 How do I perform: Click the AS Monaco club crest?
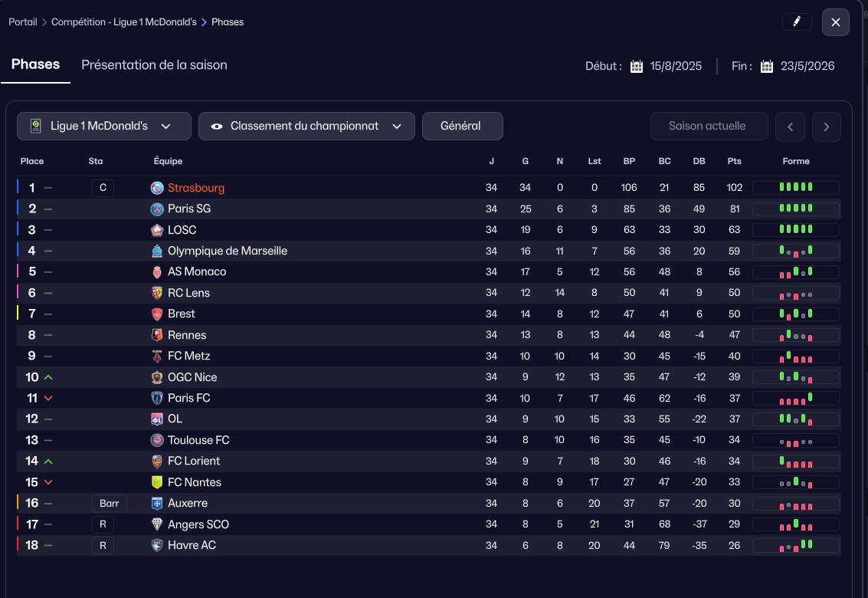pyautogui.click(x=157, y=271)
